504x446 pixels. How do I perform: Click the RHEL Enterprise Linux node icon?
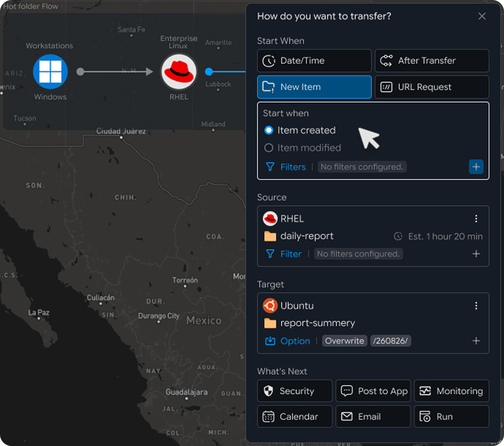[x=179, y=72]
